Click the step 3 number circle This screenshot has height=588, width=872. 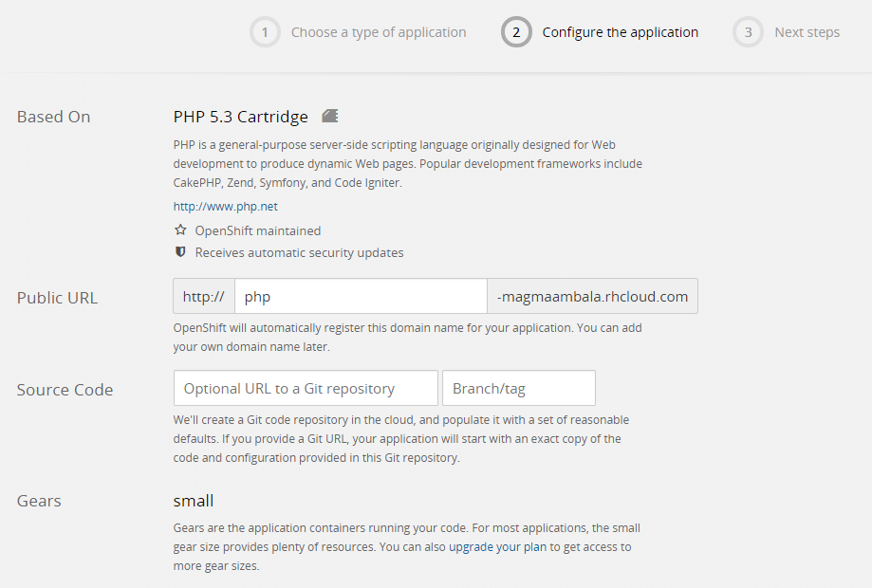pyautogui.click(x=748, y=32)
